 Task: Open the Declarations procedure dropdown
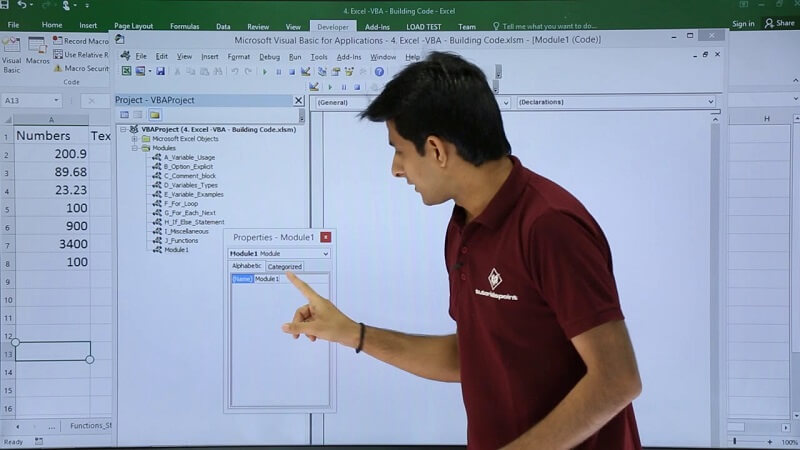[711, 102]
